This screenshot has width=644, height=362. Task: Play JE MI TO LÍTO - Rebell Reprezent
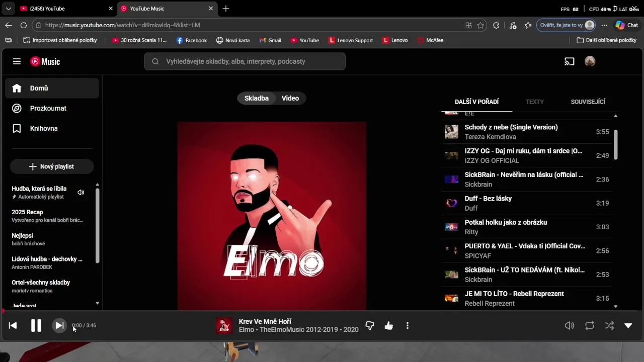click(527, 298)
